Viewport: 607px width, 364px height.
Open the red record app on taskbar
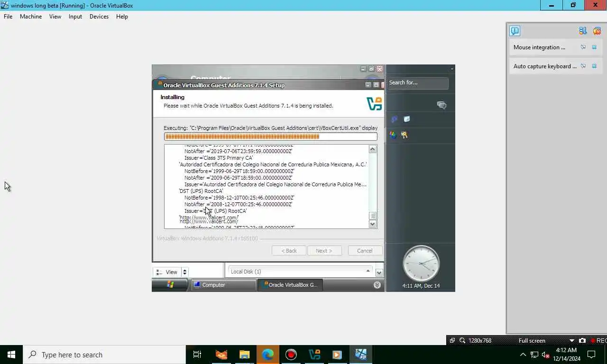(291, 355)
